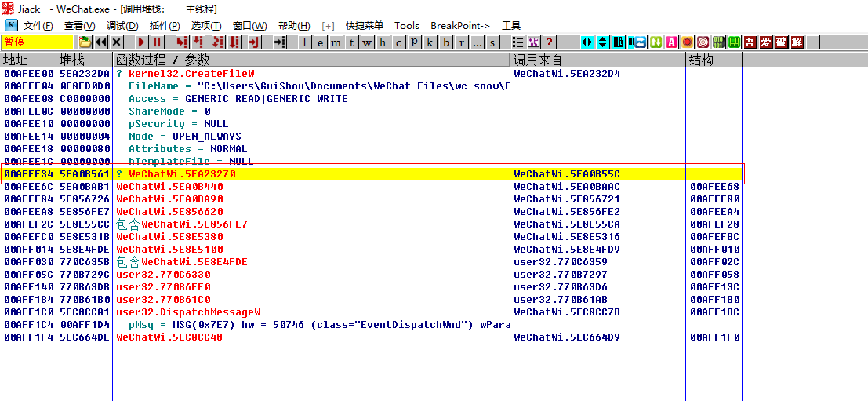Show threads with the t button
868x401 pixels.
pos(351,42)
